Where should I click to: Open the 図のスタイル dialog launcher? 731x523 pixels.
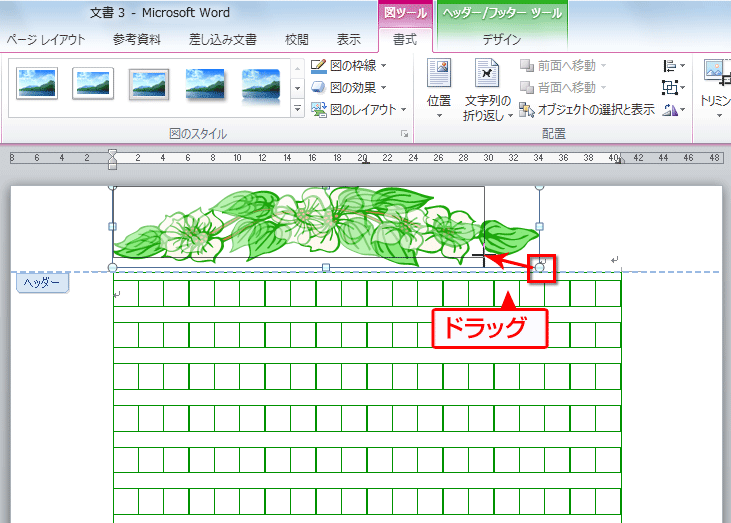(x=404, y=134)
